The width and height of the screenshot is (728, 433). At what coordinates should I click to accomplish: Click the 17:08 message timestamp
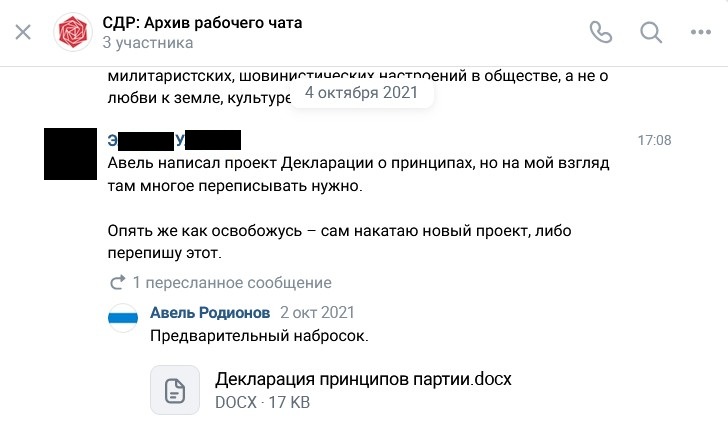(x=654, y=140)
